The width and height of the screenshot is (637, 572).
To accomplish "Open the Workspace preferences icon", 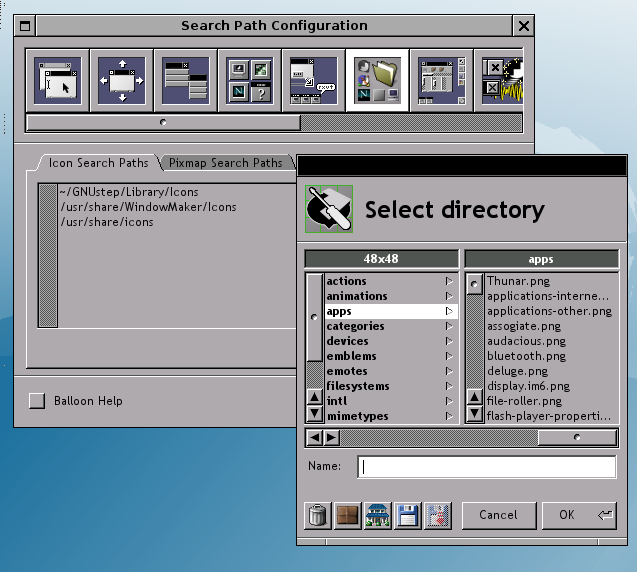I will click(x=442, y=80).
